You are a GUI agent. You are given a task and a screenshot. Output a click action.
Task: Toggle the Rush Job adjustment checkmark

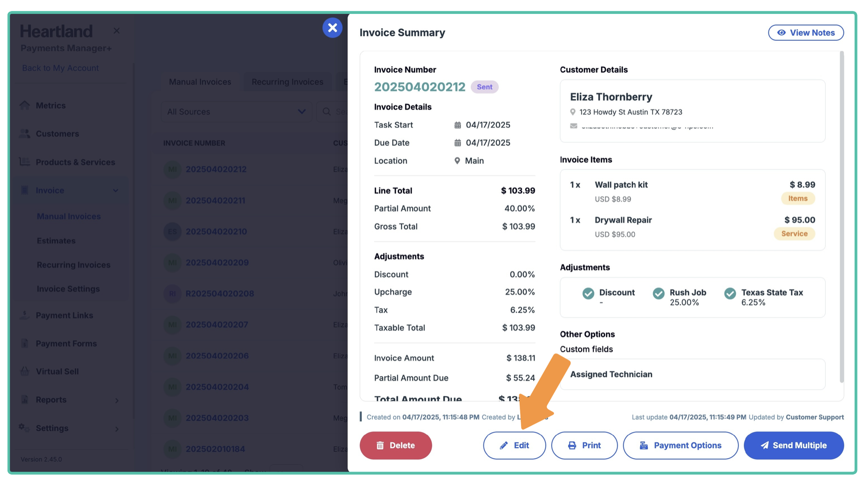coord(658,293)
